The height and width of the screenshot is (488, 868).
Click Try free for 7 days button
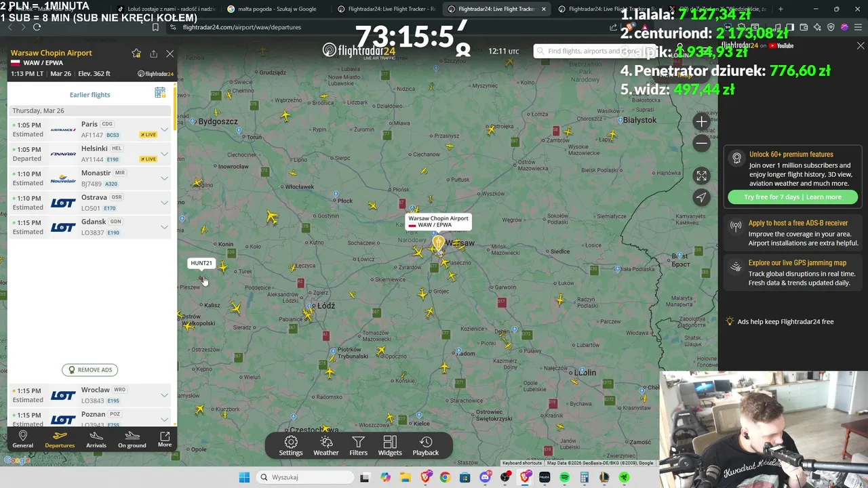coord(792,197)
